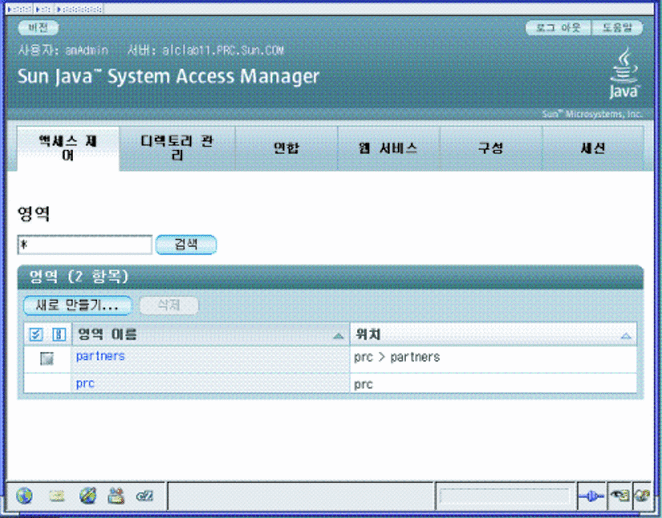The image size is (662, 518).
Task: Toggle the online/offline plug icon
Action: pos(591,496)
